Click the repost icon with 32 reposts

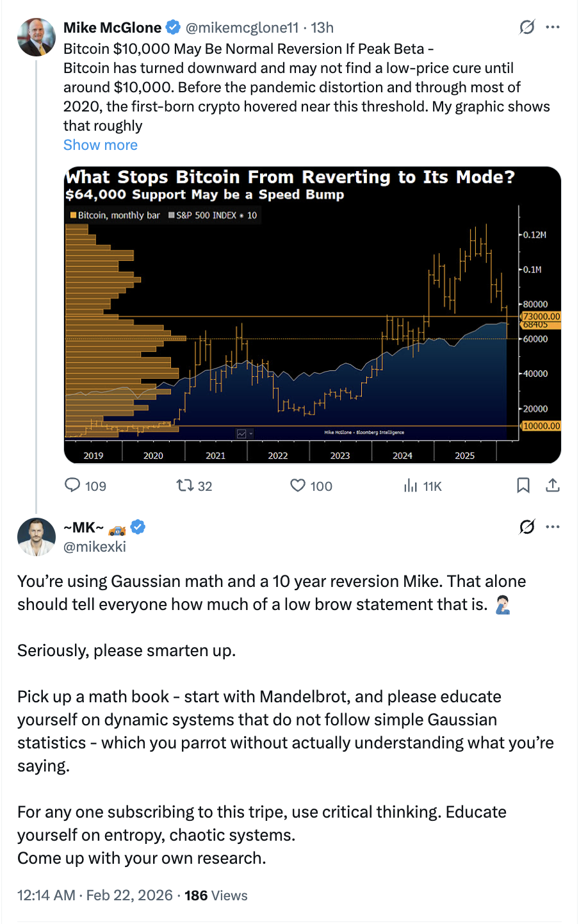185,485
